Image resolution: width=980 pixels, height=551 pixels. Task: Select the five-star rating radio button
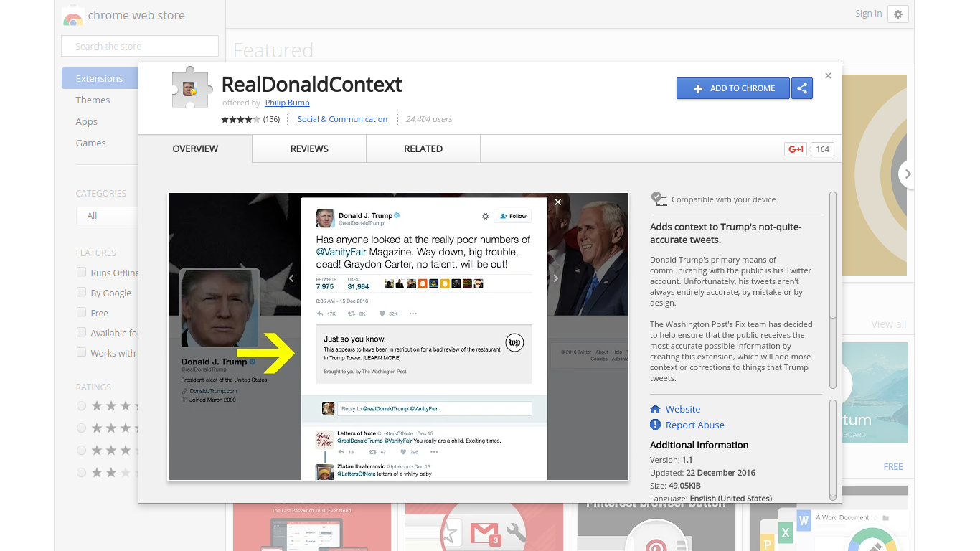point(81,406)
